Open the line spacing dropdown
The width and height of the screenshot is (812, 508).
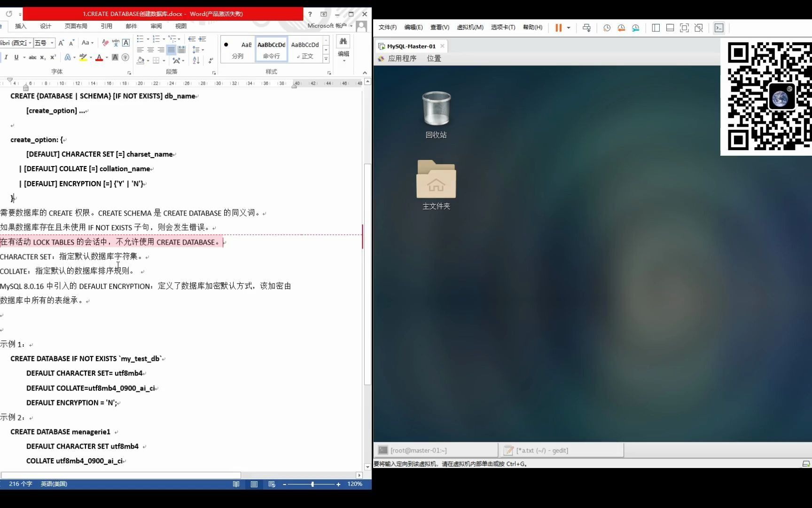tap(198, 50)
